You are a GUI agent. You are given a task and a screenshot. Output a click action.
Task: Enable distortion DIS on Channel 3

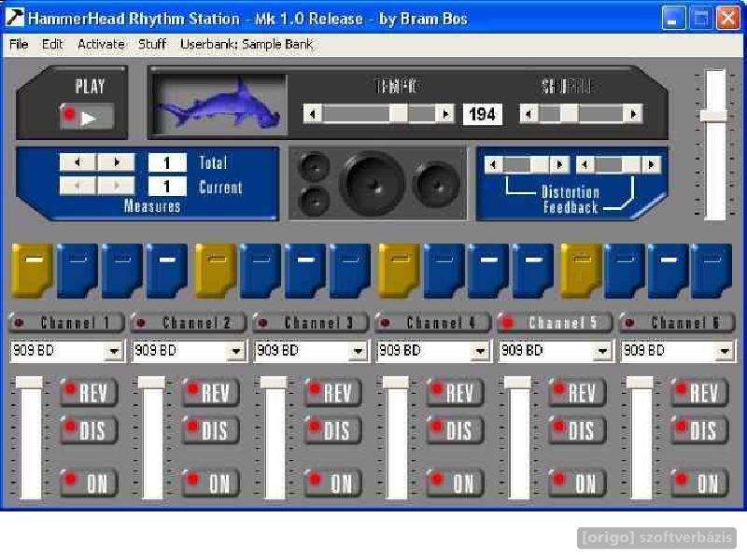point(333,430)
